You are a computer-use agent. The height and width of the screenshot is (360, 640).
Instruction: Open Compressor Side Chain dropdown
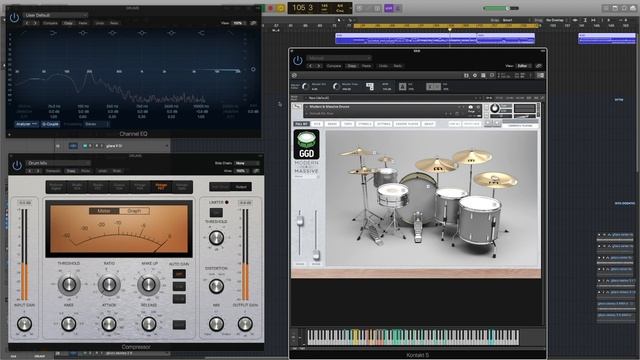[247, 163]
